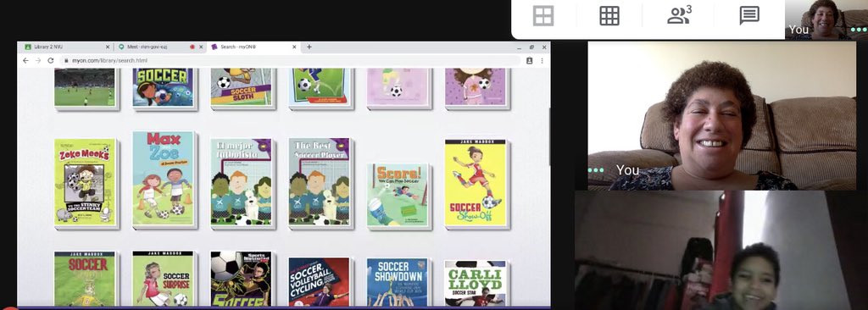The image size is (868, 310).
Task: Close the Library 2 NYJ tab
Action: pyautogui.click(x=107, y=47)
